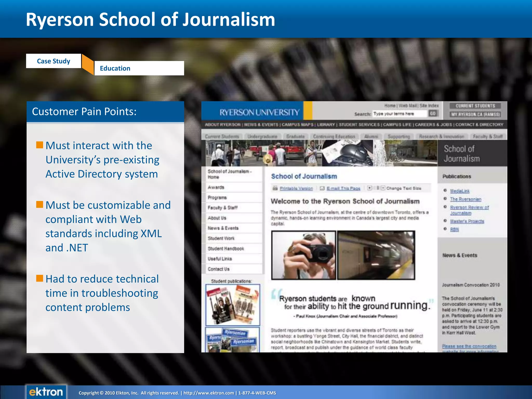Switch to the Continuing Education tab
532x399 pixels.
point(334,136)
